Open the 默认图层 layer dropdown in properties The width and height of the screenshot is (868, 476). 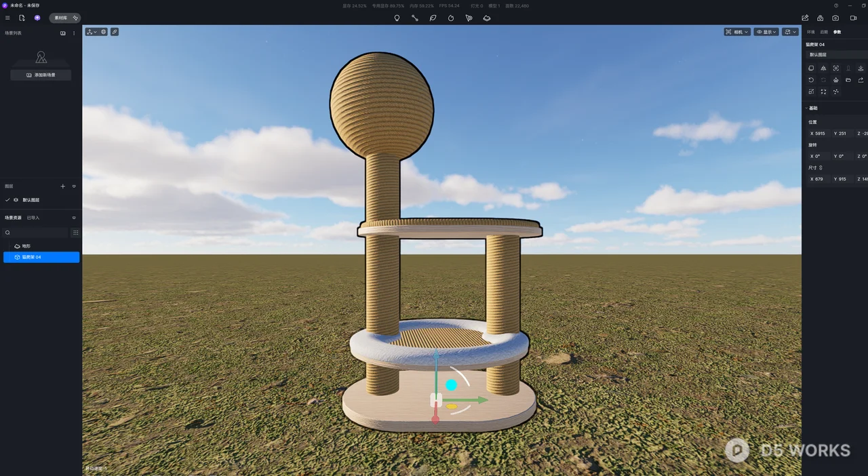(x=837, y=54)
